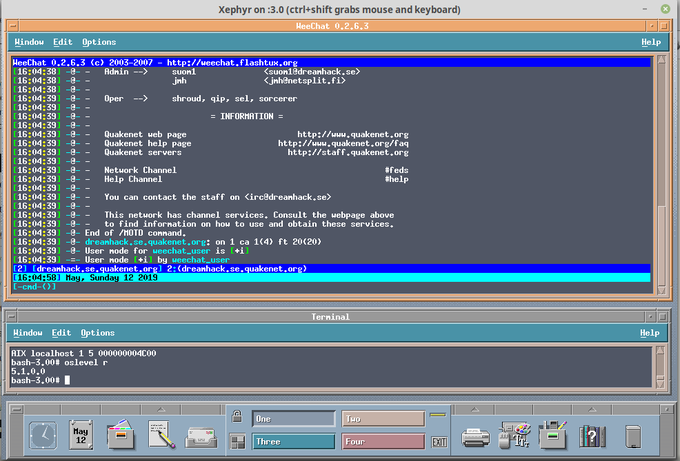Viewport: 680px width, 461px height.
Task: Open the front panel window menu button
Action: [x=16, y=409]
